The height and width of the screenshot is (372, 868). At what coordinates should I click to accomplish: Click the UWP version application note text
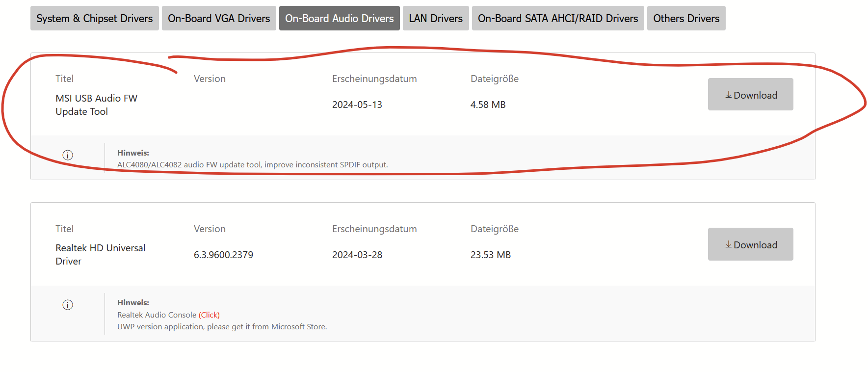pyautogui.click(x=222, y=326)
